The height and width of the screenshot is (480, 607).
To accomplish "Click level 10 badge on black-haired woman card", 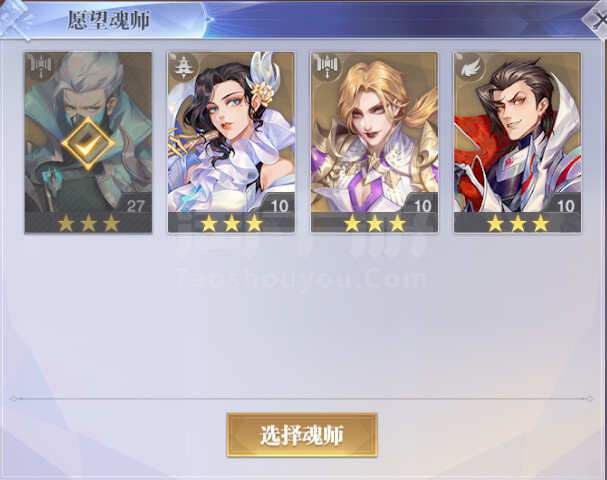I will [278, 205].
